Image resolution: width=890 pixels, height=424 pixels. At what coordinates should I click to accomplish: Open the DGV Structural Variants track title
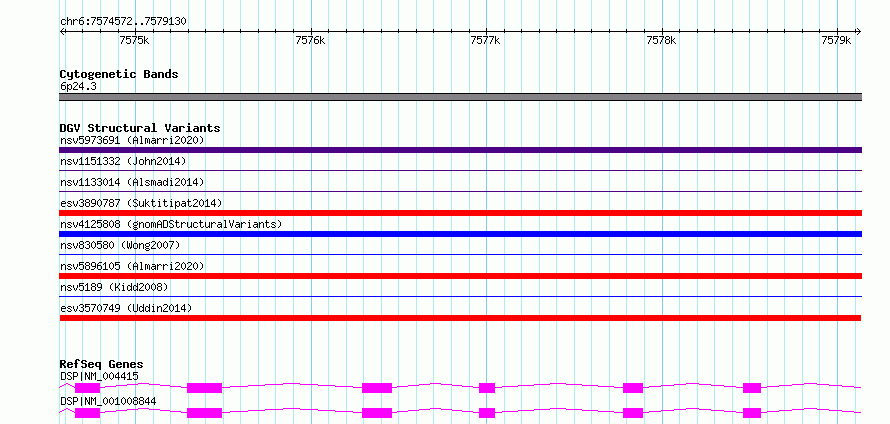click(140, 128)
